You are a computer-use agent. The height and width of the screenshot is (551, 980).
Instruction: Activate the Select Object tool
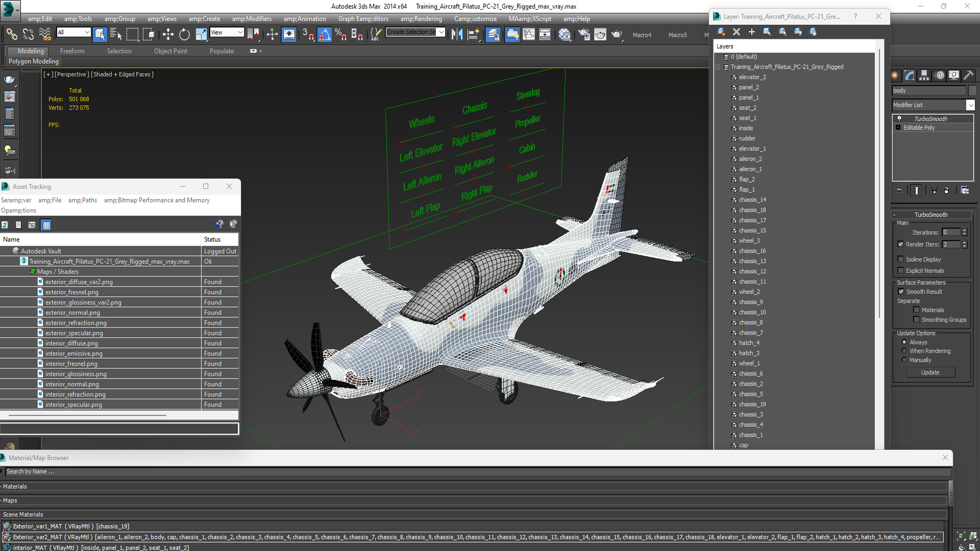pos(100,34)
